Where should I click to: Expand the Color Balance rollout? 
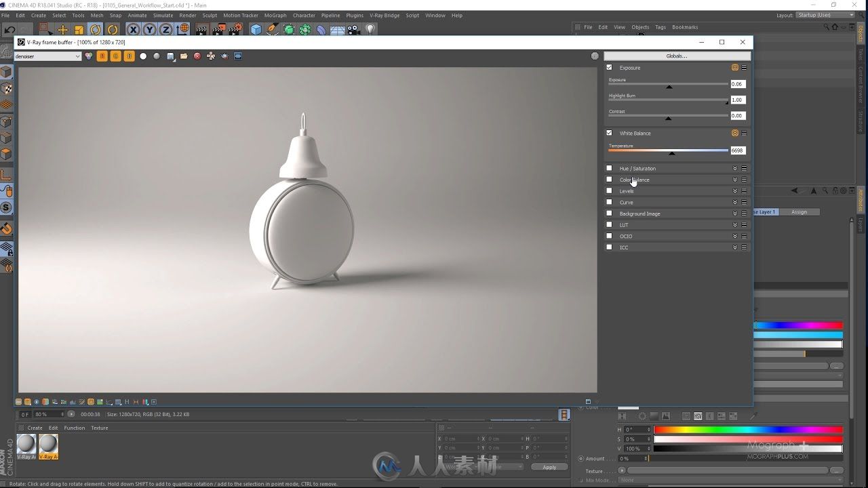(x=735, y=180)
